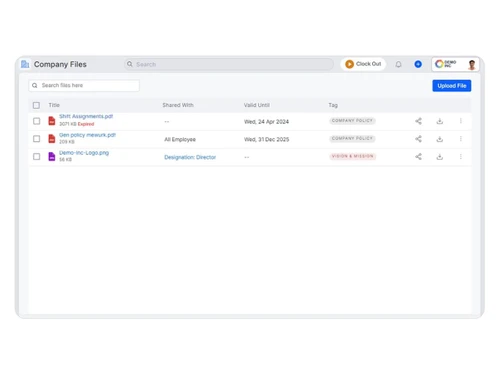Screen dimensions: 500x375
Task: Click the PDF icon of Gen policy mewurk
Action: click(x=52, y=138)
